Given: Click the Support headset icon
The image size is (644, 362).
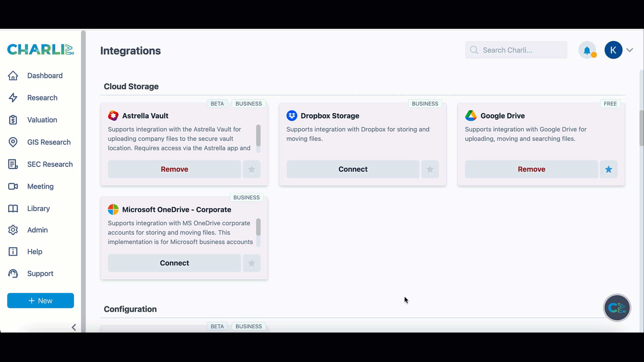Looking at the screenshot, I should [x=13, y=274].
